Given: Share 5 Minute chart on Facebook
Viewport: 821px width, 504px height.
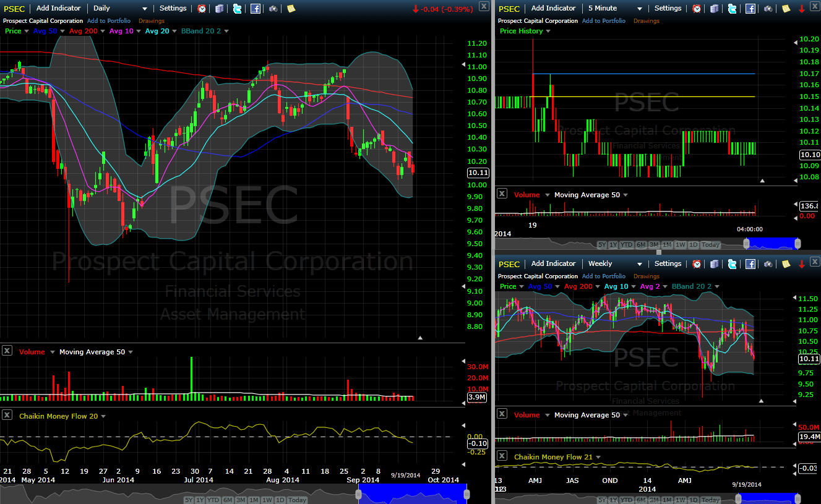Looking at the screenshot, I should 750,9.
